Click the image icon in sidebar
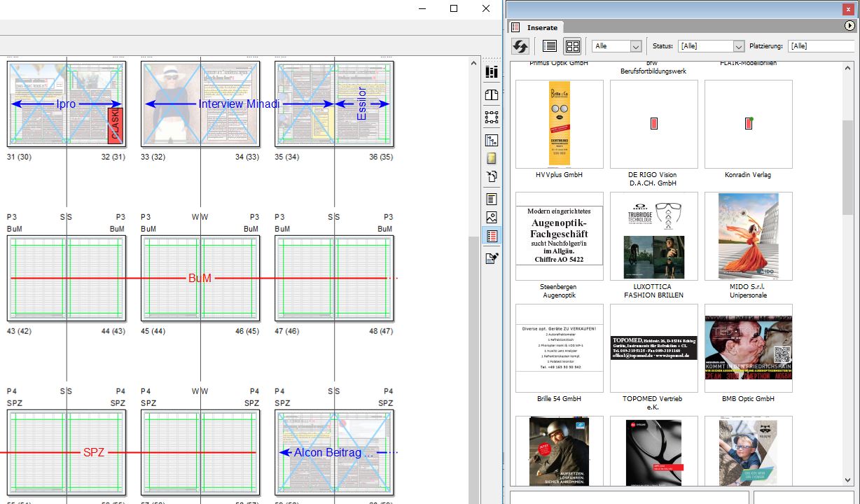 coord(492,218)
